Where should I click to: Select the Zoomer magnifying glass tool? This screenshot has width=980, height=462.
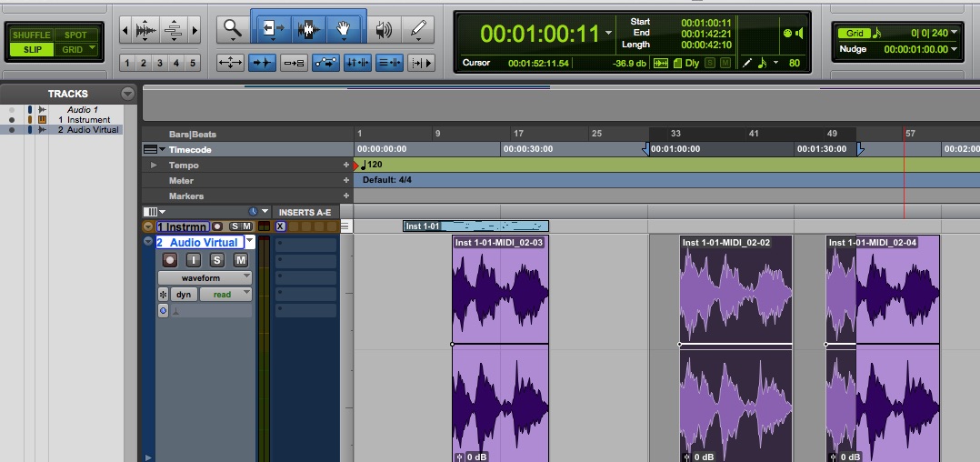point(233,29)
